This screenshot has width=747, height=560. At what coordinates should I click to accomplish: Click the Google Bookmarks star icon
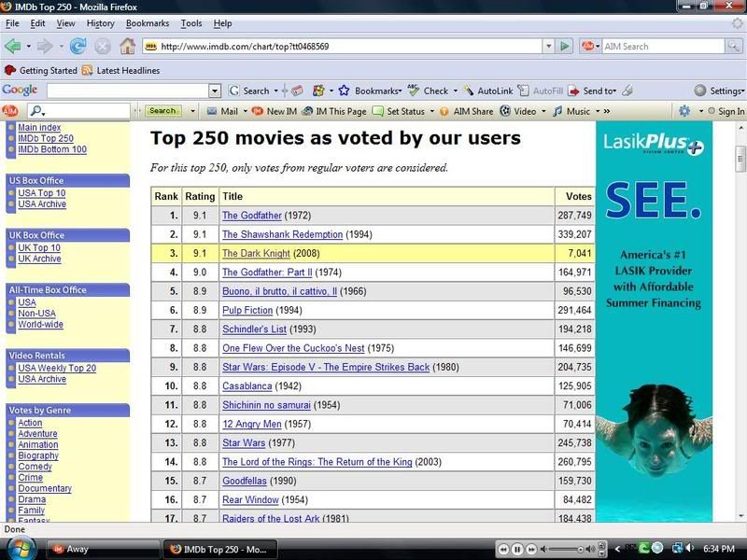(x=344, y=91)
